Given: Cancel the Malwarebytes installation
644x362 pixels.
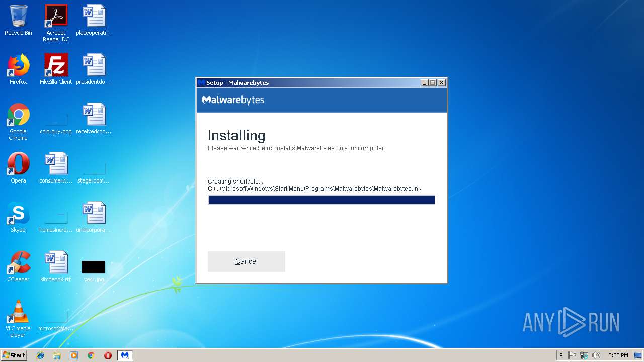Looking at the screenshot, I should (x=247, y=261).
